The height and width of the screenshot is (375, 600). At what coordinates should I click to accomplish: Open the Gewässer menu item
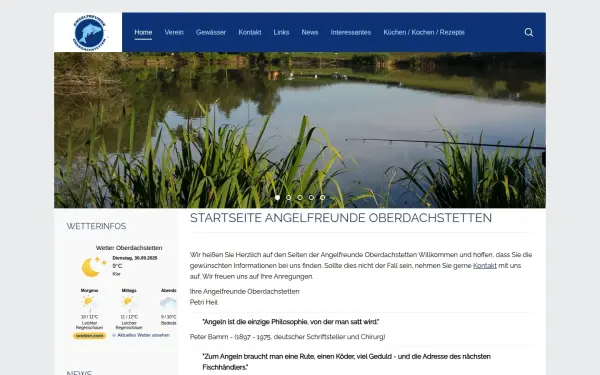[211, 33]
